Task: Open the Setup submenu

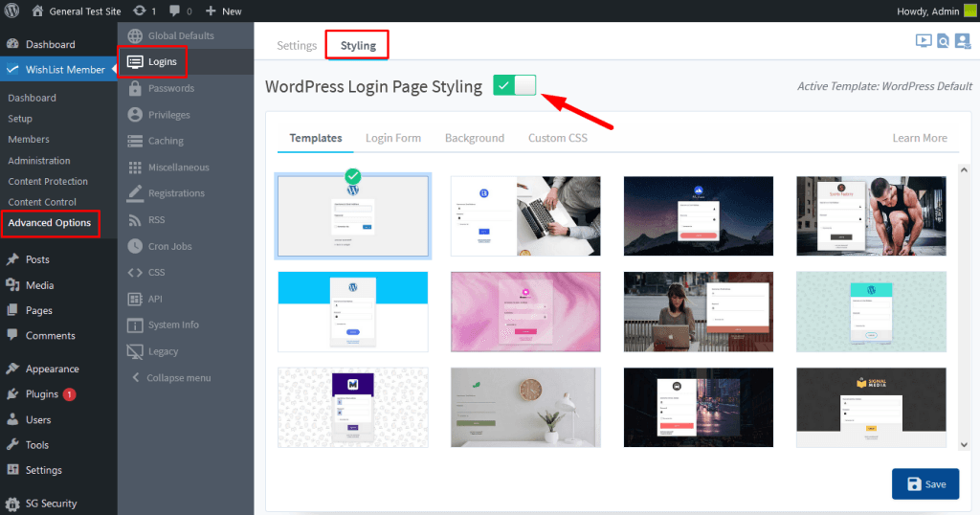Action: [x=20, y=118]
